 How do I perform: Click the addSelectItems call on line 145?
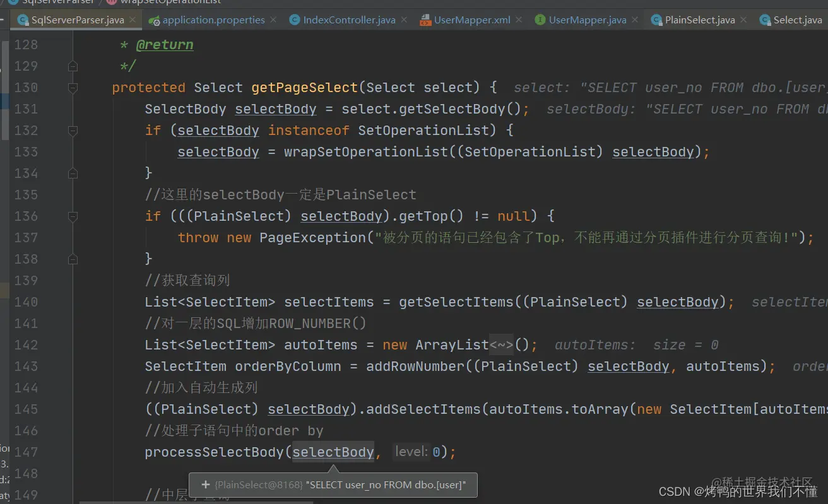coord(423,409)
